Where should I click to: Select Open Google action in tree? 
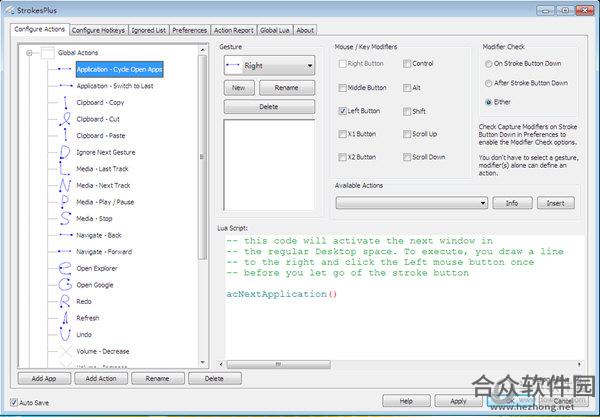[x=95, y=285]
